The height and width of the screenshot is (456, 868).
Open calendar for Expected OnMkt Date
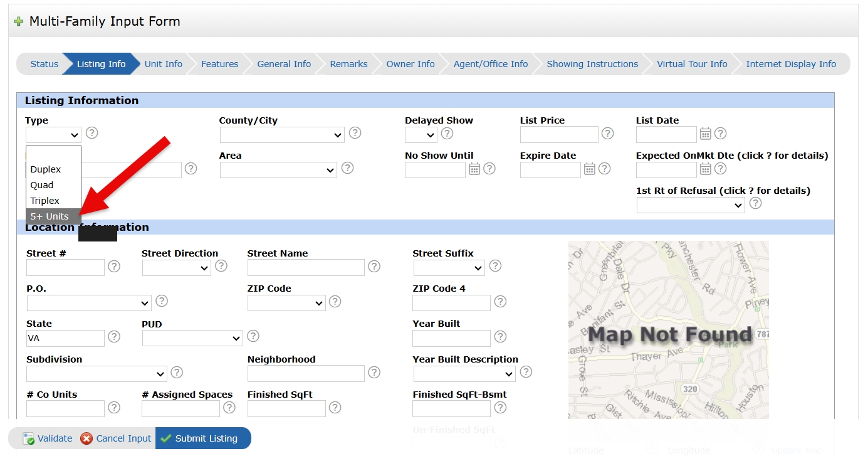pyautogui.click(x=705, y=169)
